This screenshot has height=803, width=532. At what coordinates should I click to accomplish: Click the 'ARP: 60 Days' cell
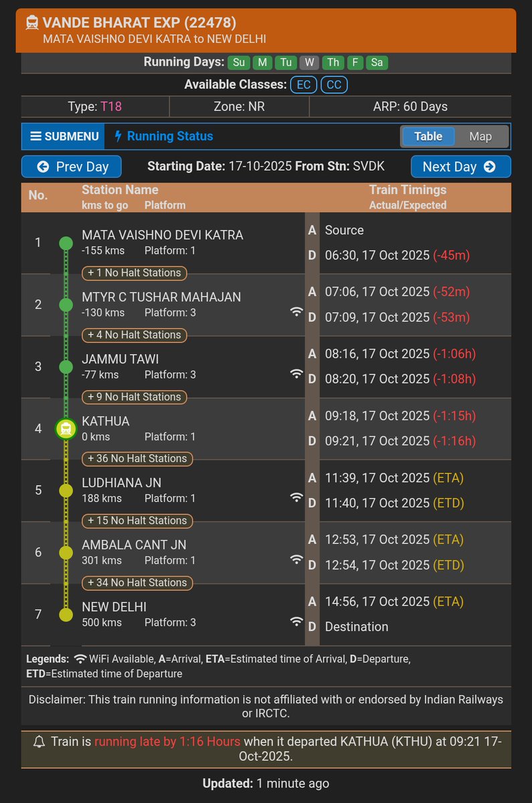click(x=410, y=106)
